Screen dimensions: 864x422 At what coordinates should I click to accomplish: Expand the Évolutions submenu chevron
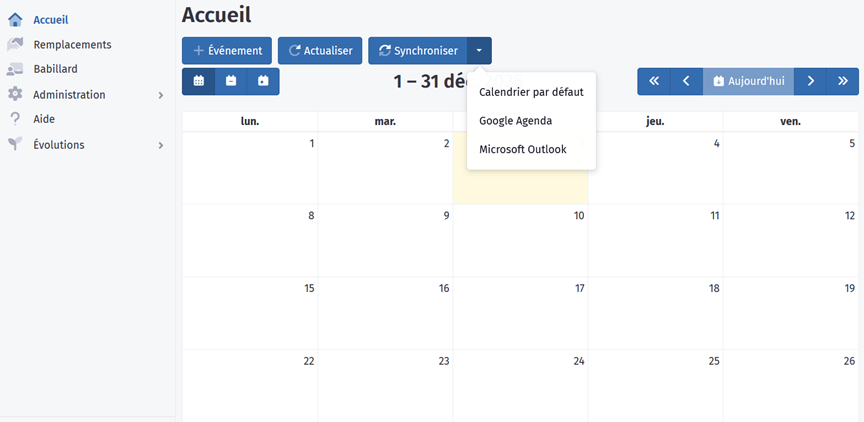[161, 145]
